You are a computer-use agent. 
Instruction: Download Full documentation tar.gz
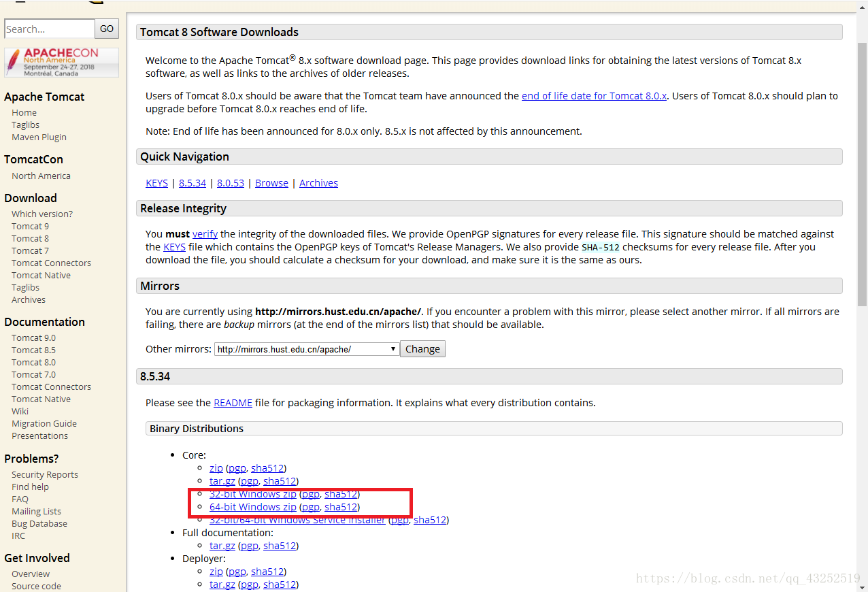222,546
